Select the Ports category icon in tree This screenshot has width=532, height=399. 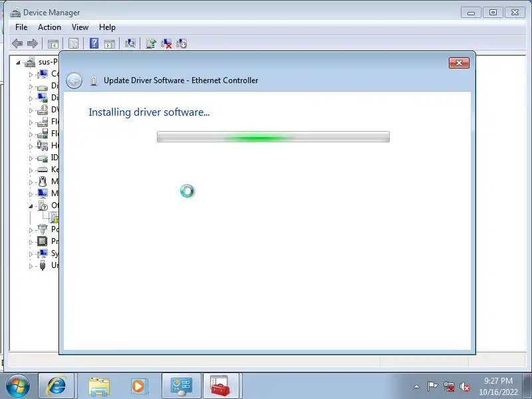point(43,229)
